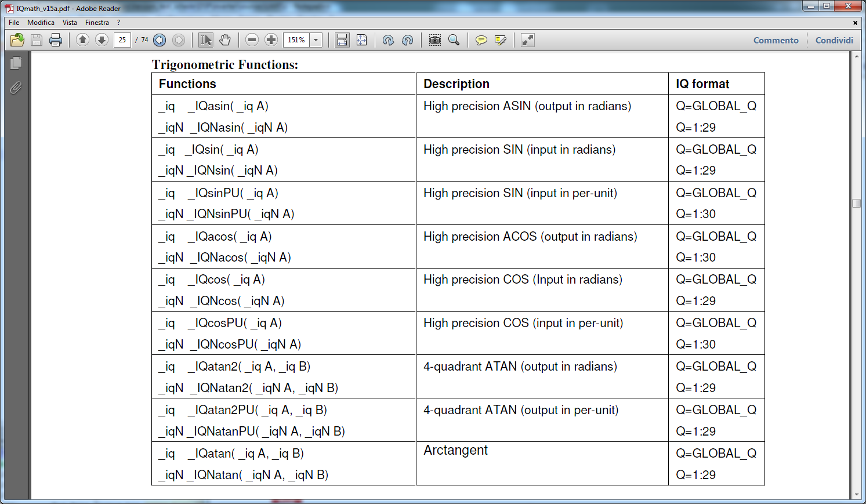Add a sticky note comment
Screen dimensions: 866x504
coord(481,40)
